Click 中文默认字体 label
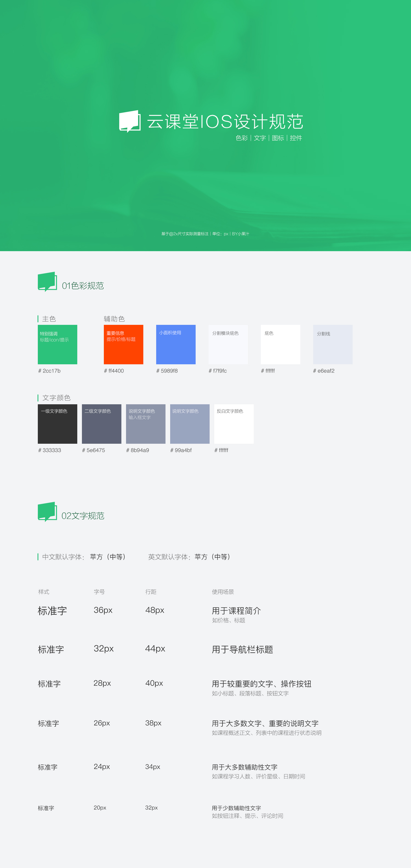The width and height of the screenshot is (411, 868). pos(63,557)
